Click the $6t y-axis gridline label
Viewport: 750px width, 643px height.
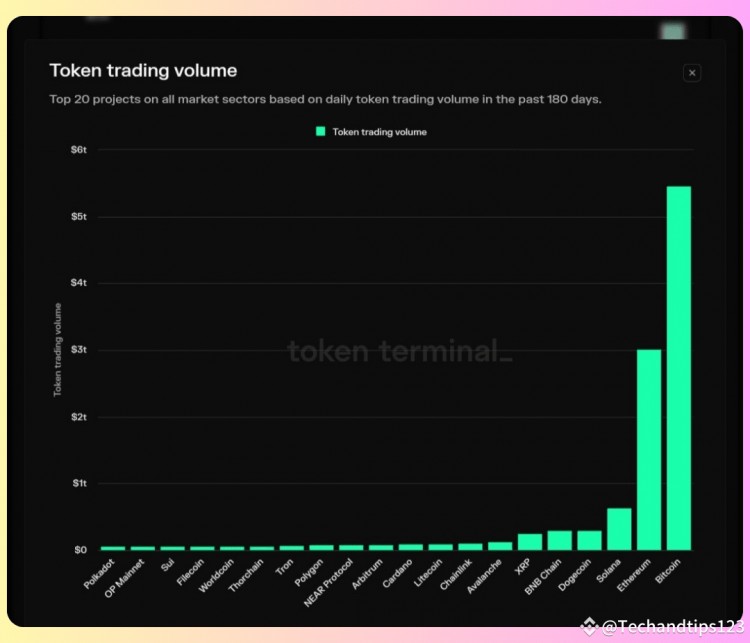(x=78, y=149)
